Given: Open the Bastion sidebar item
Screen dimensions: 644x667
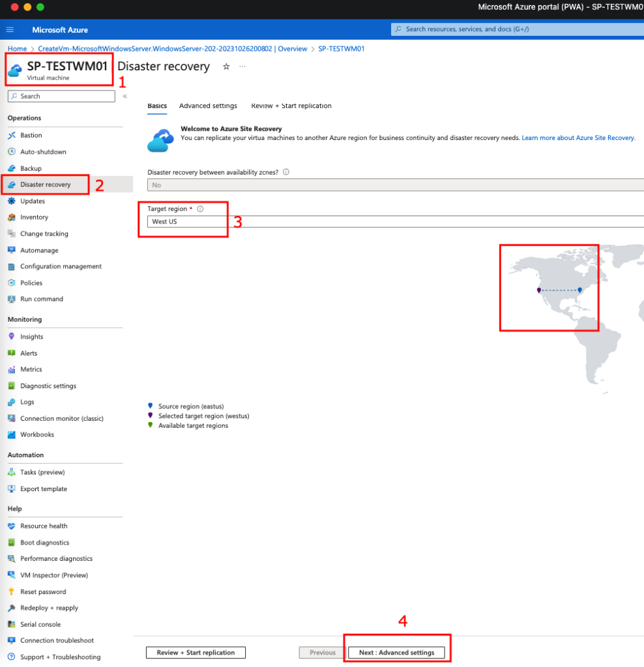Looking at the screenshot, I should pyautogui.click(x=31, y=135).
